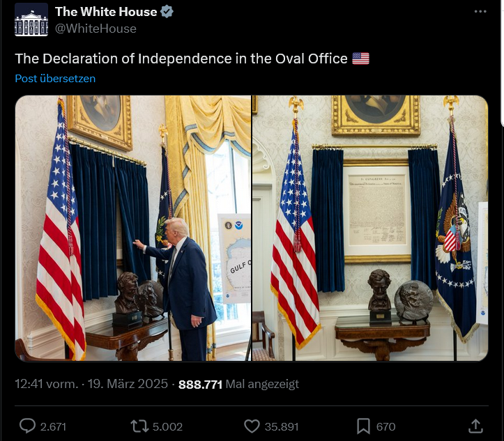504x441 pixels.
Task: Open the left photo with curtain
Action: 133,228
